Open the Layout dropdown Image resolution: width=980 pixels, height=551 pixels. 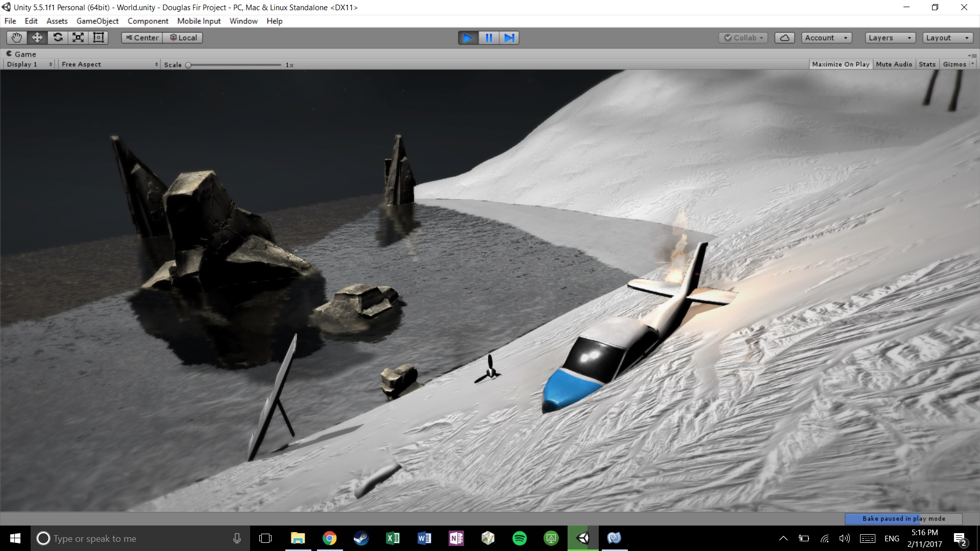(947, 38)
